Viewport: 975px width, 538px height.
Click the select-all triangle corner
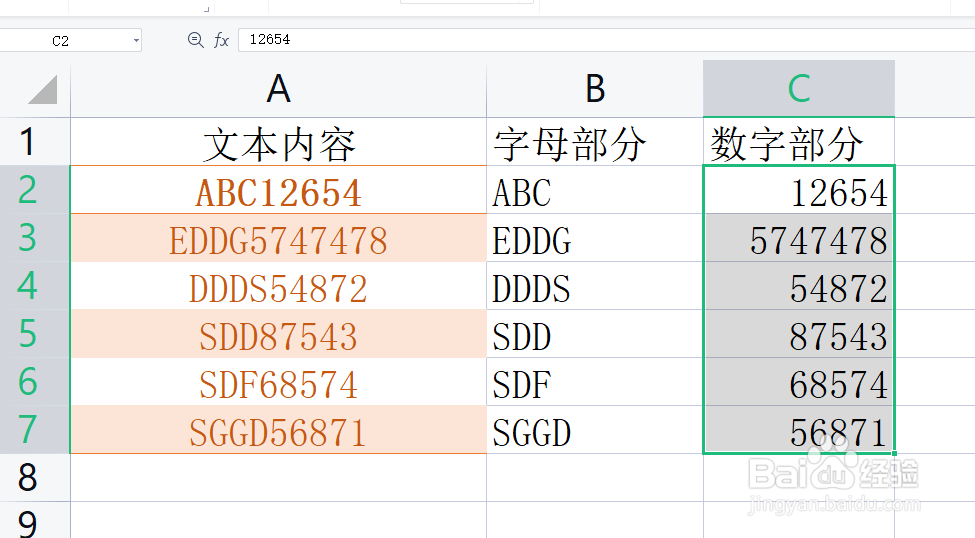coord(42,90)
